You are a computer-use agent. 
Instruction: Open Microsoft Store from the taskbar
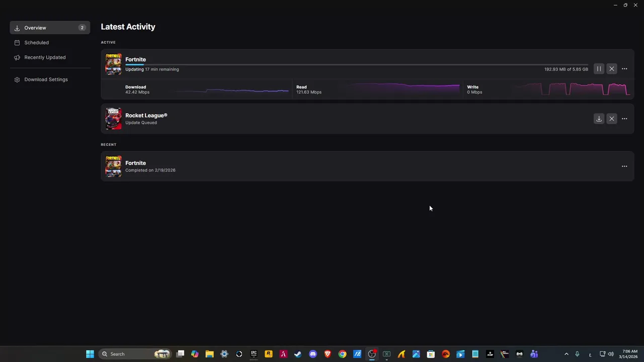[x=431, y=354]
